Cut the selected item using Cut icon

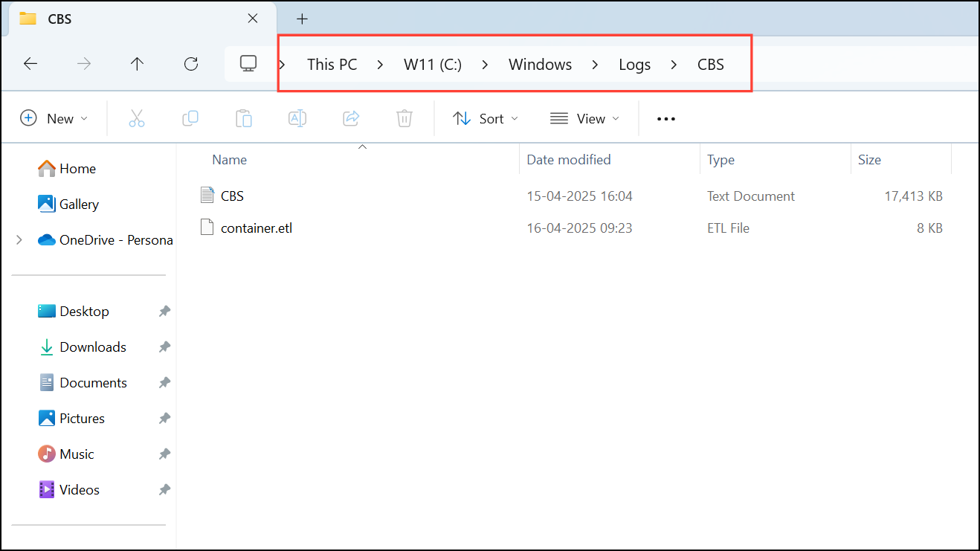click(x=137, y=118)
